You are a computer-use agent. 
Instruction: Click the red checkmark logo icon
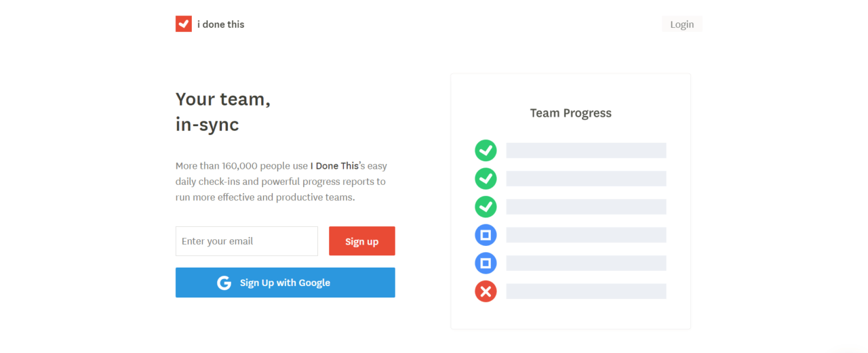coord(184,24)
